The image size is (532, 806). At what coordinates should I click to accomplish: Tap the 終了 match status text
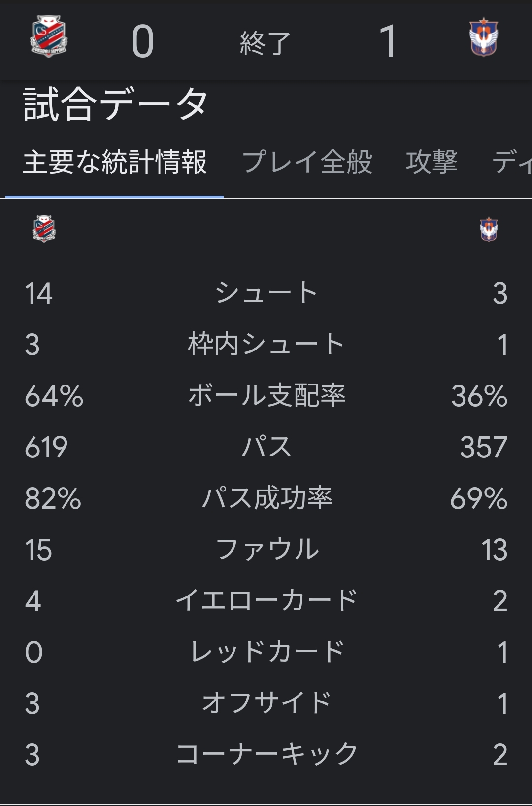point(265,43)
